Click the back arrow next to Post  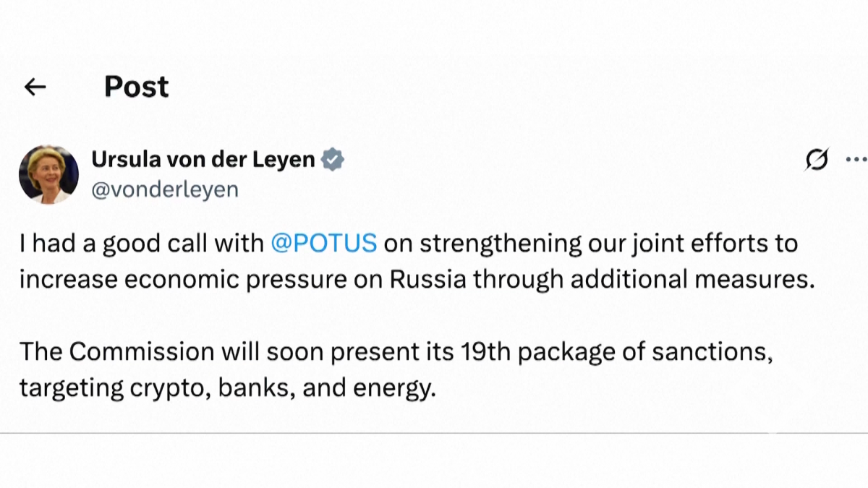(35, 87)
